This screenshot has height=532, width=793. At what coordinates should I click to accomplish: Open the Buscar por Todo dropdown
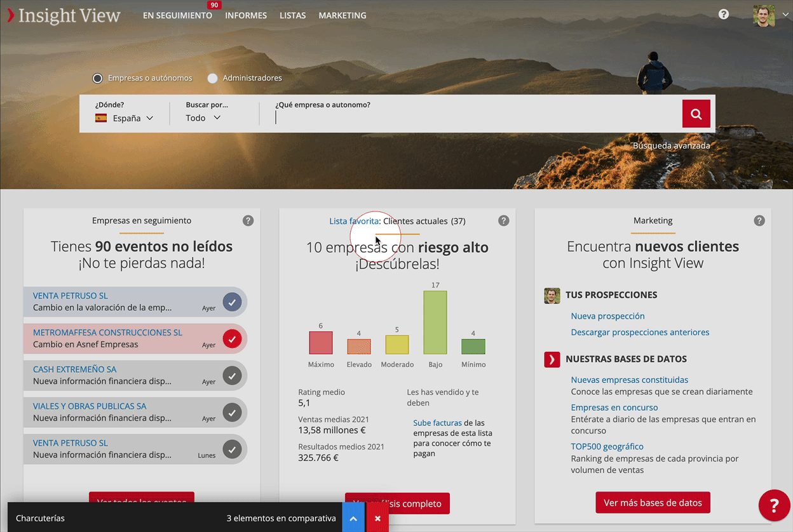pos(203,118)
